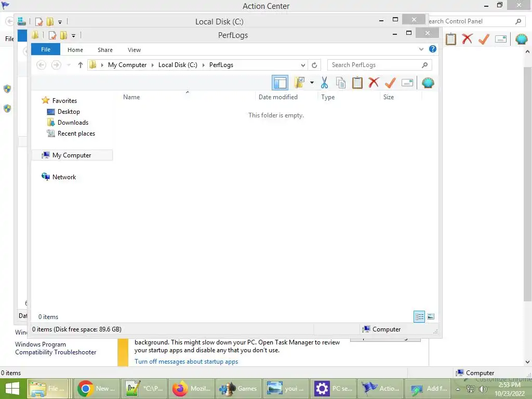Click the Cut scissors icon in PerfLogs toolbar
Image resolution: width=532 pixels, height=399 pixels.
(x=324, y=83)
